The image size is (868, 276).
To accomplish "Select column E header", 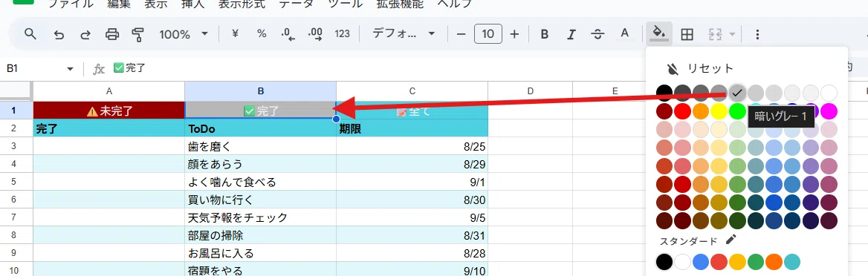I will [x=615, y=91].
